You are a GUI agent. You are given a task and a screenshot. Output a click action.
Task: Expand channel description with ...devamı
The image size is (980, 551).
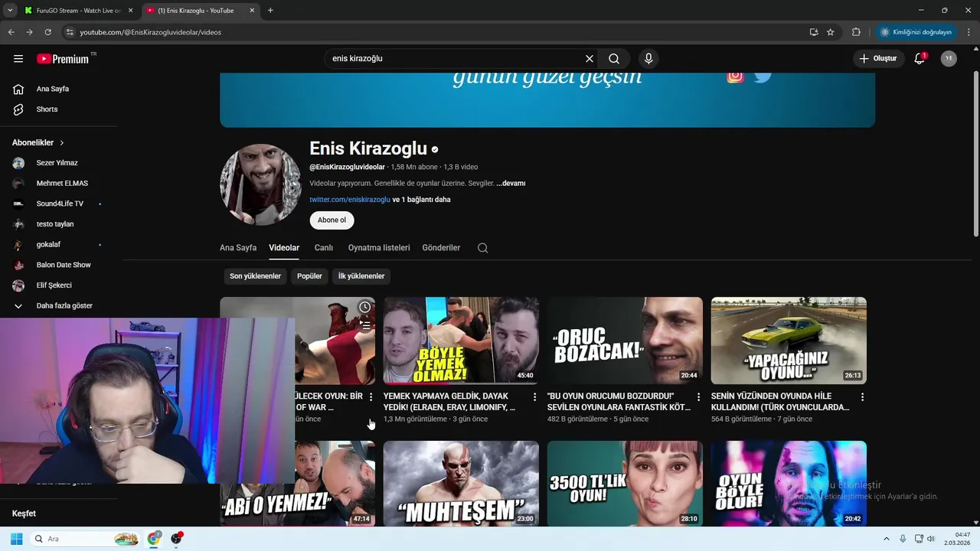click(x=511, y=184)
